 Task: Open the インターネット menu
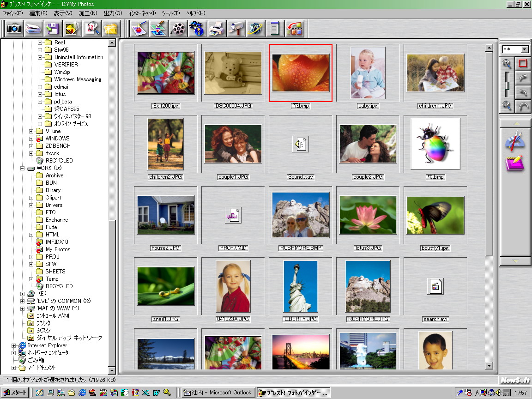(142, 13)
